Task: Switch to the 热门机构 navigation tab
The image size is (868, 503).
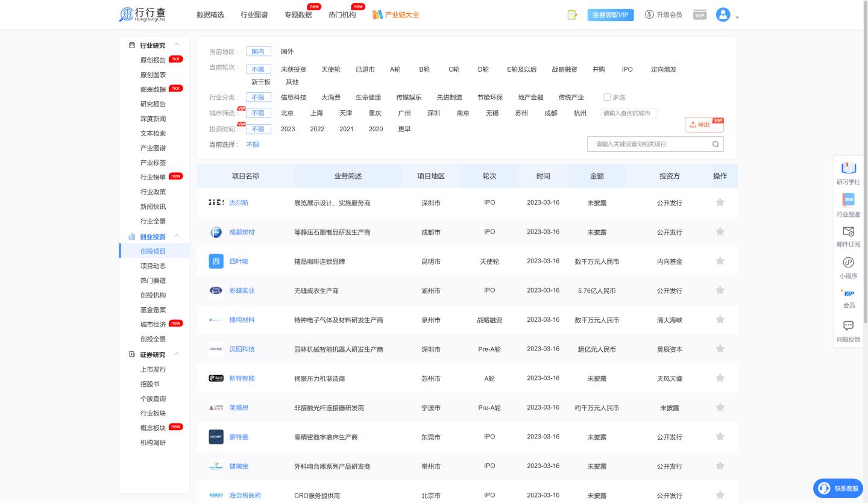Action: [342, 14]
